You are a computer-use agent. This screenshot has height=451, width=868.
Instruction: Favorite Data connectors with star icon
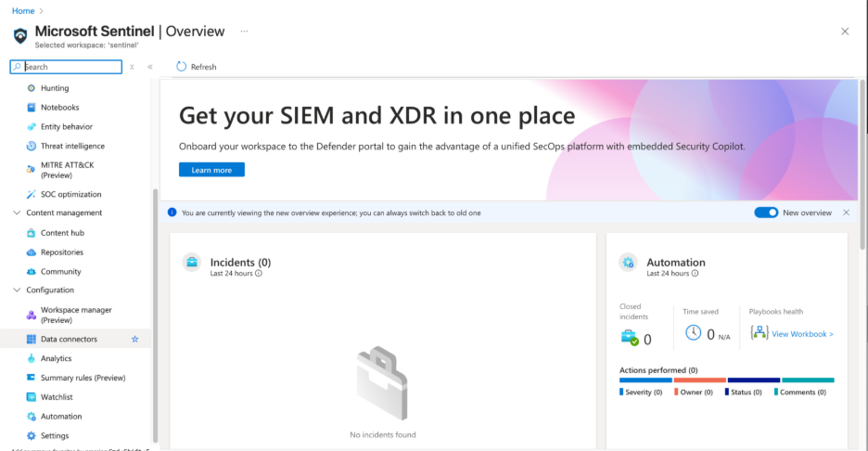[x=134, y=340]
